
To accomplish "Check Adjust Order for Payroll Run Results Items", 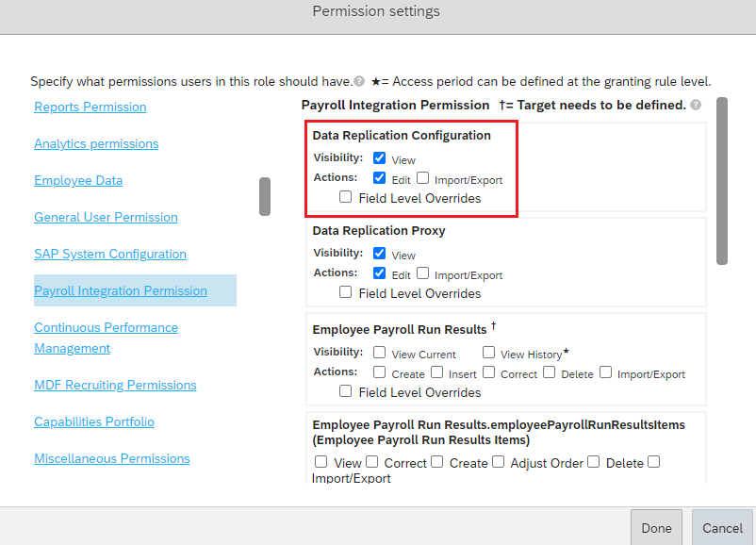I will click(498, 462).
